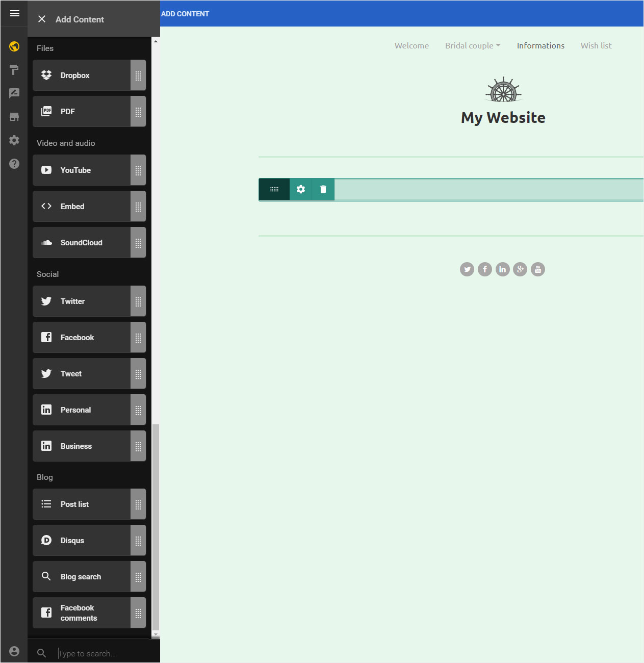The width and height of the screenshot is (644, 663).
Task: Open the YouTube footer icon
Action: point(538,269)
